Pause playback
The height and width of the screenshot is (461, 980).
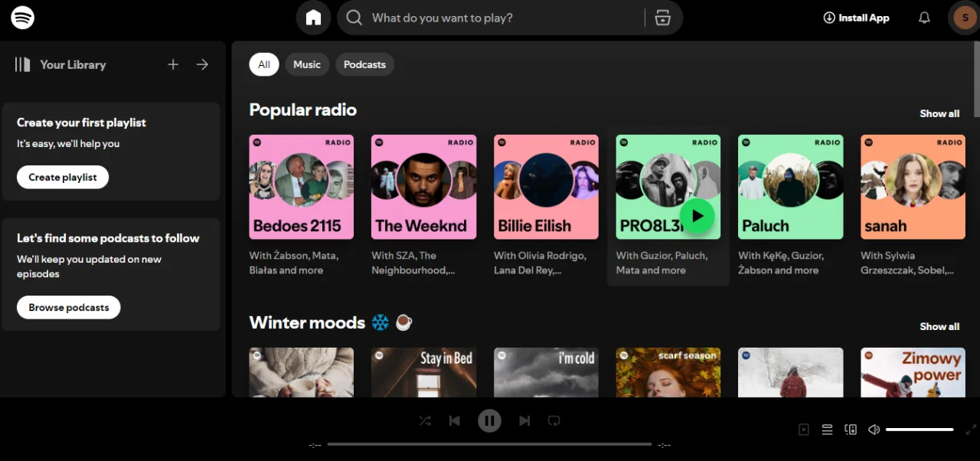click(489, 420)
